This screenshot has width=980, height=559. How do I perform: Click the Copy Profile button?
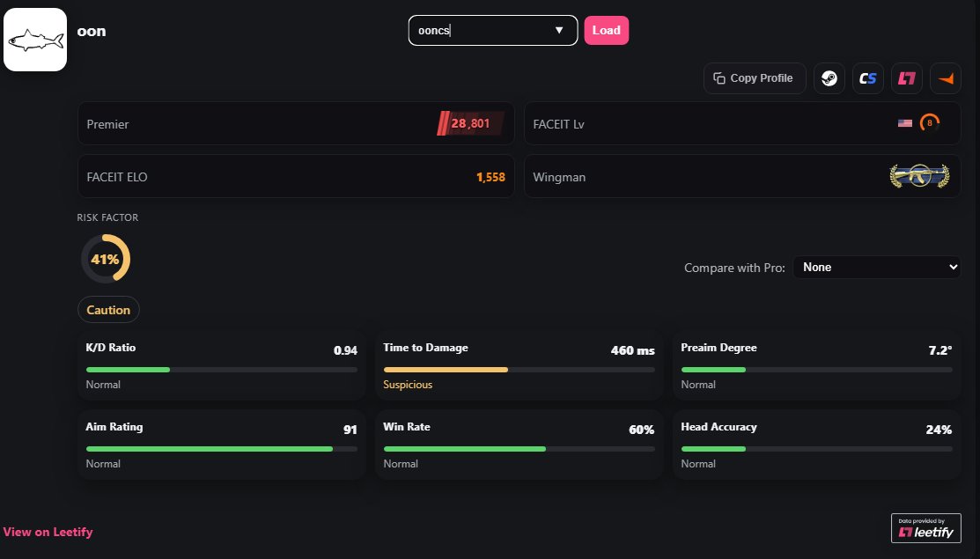[x=755, y=78]
